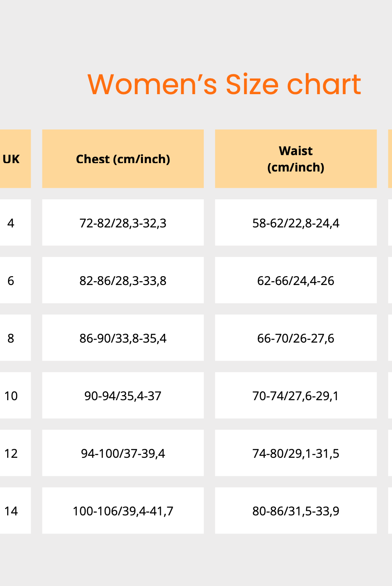Click the UK size 4 cell
This screenshot has width=392, height=586.
pyautogui.click(x=11, y=223)
